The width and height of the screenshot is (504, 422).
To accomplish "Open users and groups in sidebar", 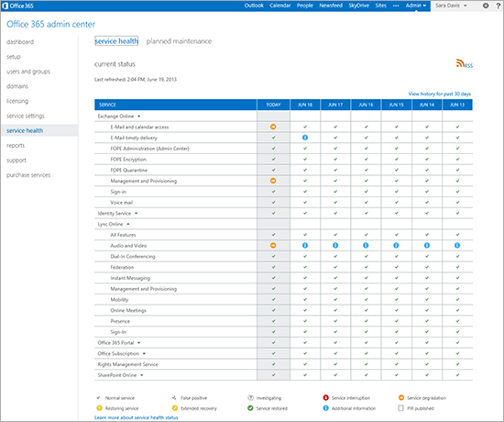I will click(28, 72).
